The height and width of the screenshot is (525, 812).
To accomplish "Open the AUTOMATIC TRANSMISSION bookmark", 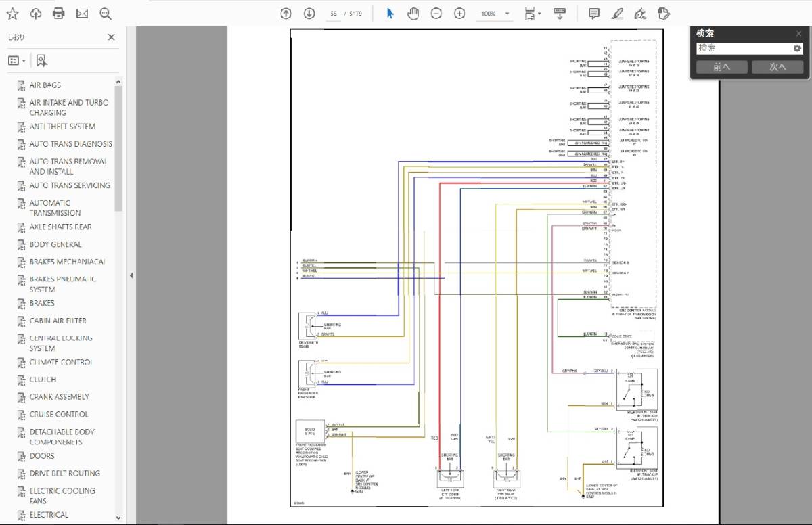I will click(55, 208).
